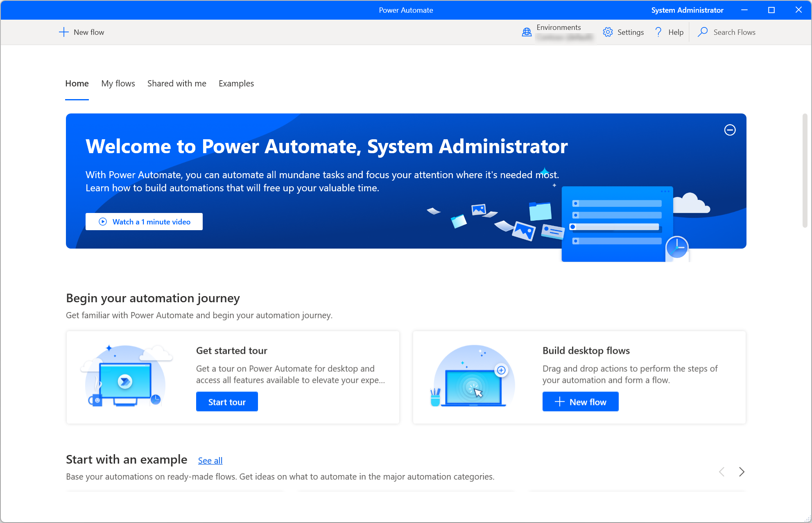Click Watch a 1 minute video button
This screenshot has width=812, height=523.
pos(145,221)
